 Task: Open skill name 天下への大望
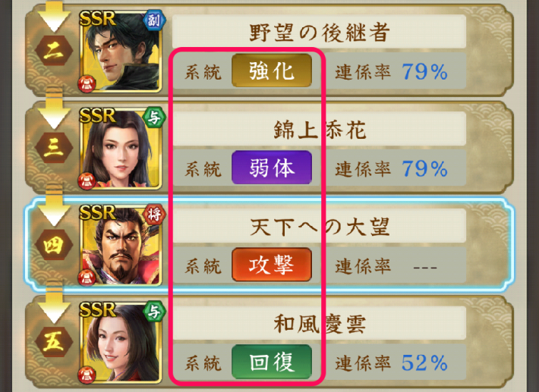320,226
